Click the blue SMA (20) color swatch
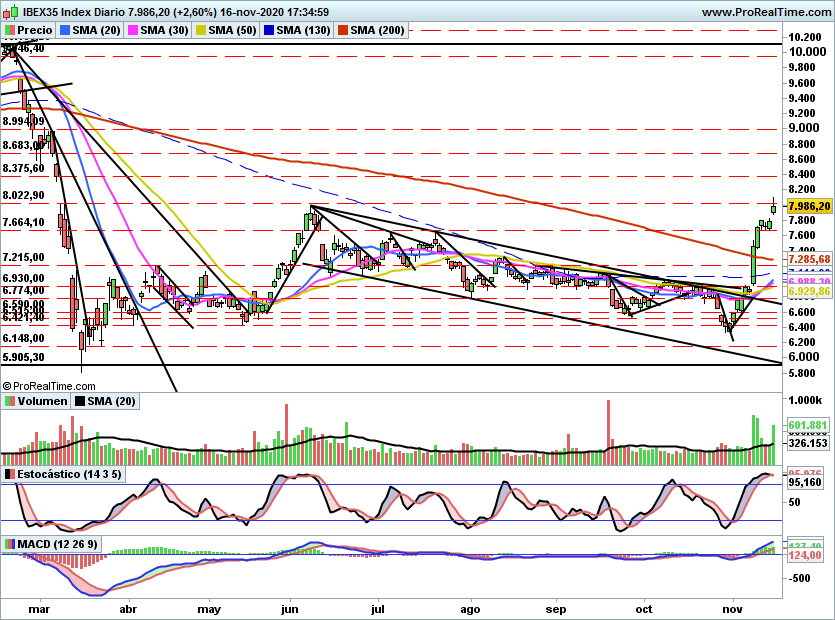This screenshot has height=620, width=835. 66,30
